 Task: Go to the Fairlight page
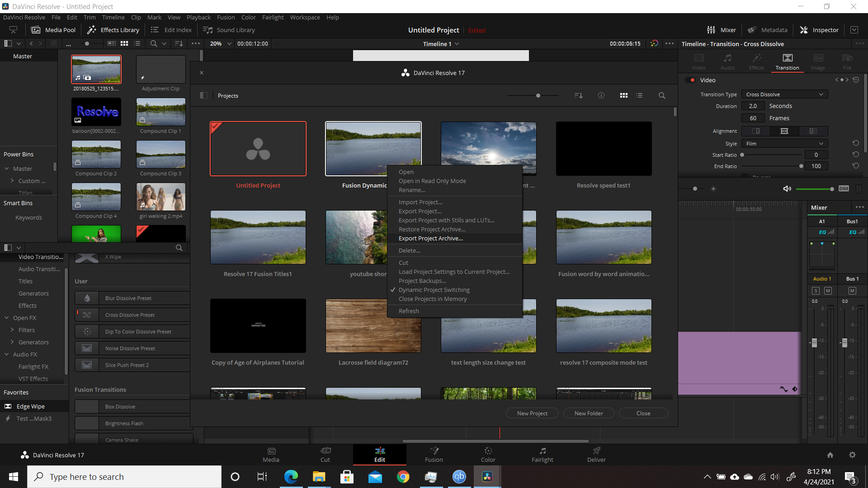coord(542,455)
